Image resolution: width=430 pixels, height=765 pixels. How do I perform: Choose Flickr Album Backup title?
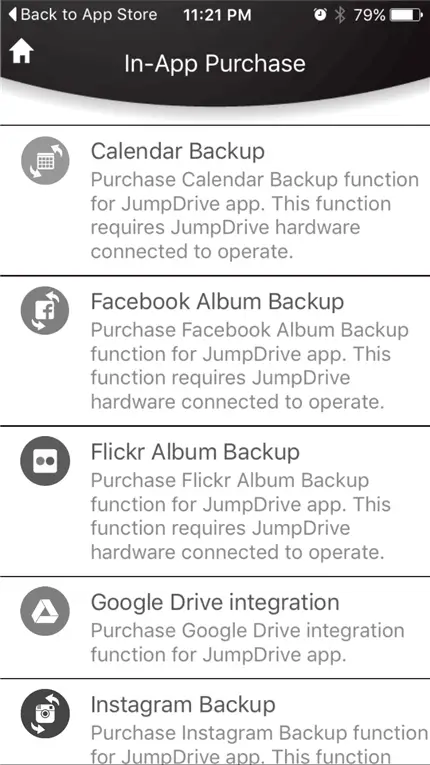(195, 452)
